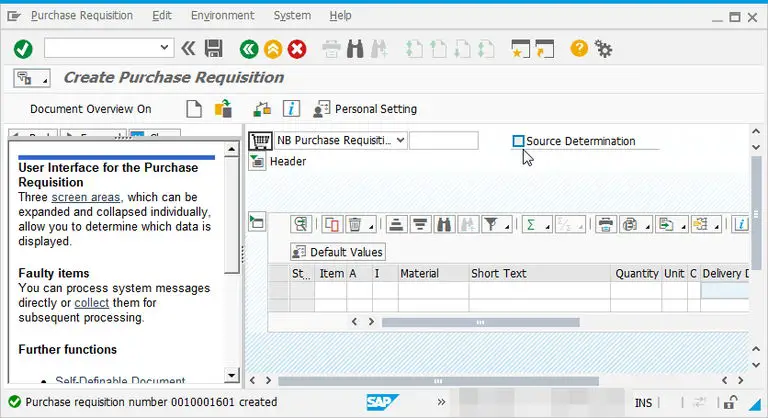The width and height of the screenshot is (768, 418).
Task: Collapse the item overview section
Action: pos(257,223)
